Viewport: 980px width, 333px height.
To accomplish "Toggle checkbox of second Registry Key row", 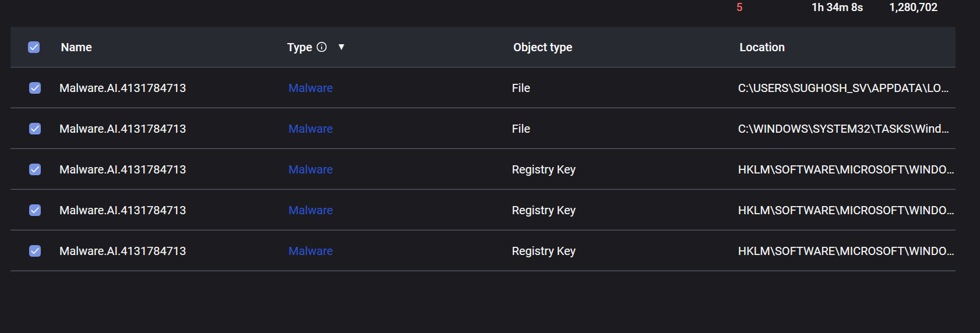I will pos(35,210).
